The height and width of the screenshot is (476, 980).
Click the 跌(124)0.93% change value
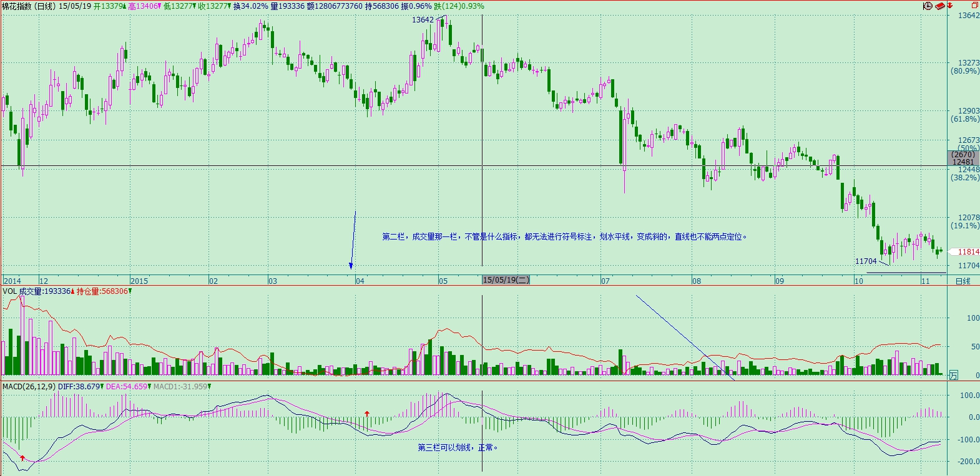pos(459,6)
